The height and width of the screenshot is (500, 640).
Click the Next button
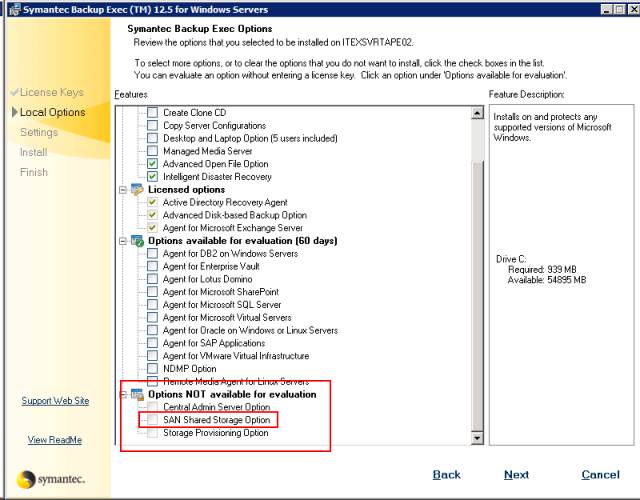516,475
